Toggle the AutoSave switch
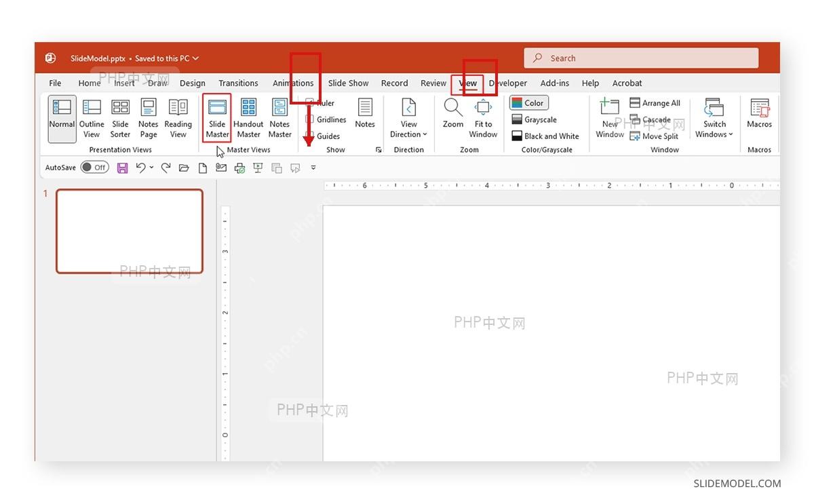This screenshot has width=814, height=504. click(94, 168)
